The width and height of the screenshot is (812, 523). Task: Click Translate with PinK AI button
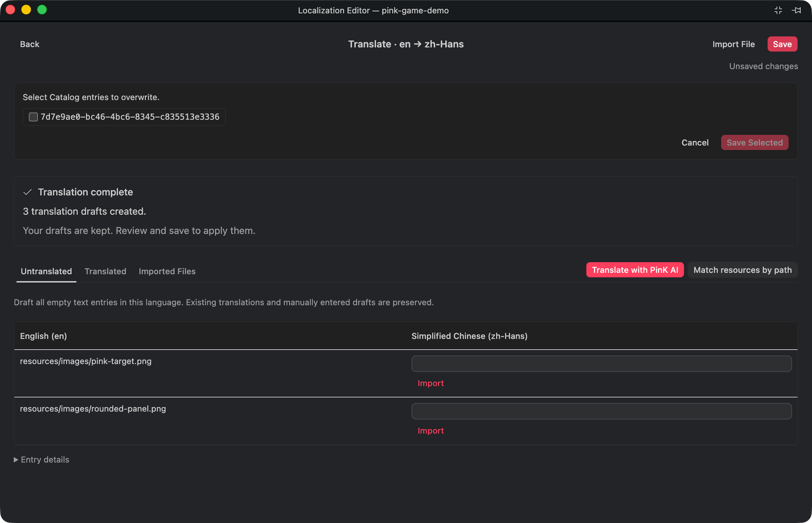(x=635, y=270)
